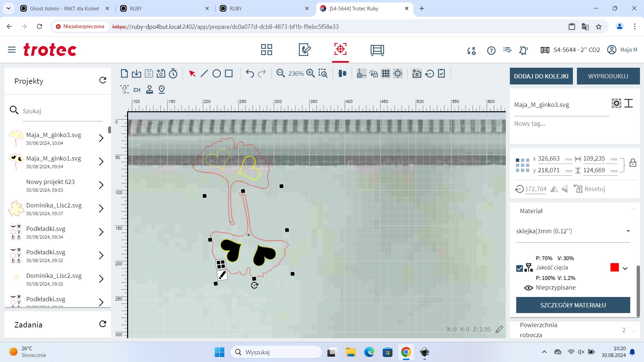Open the notifications bell icon
This screenshot has height=362, width=644.
(523, 50)
